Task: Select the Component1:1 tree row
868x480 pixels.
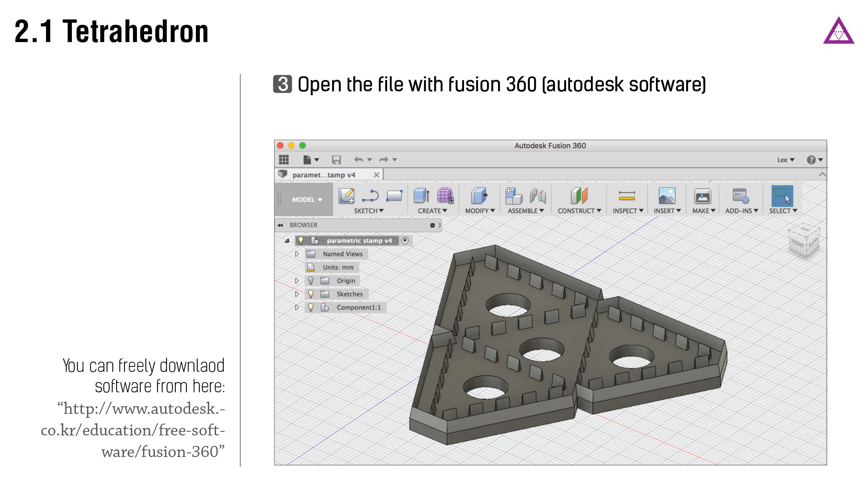Action: point(345,307)
